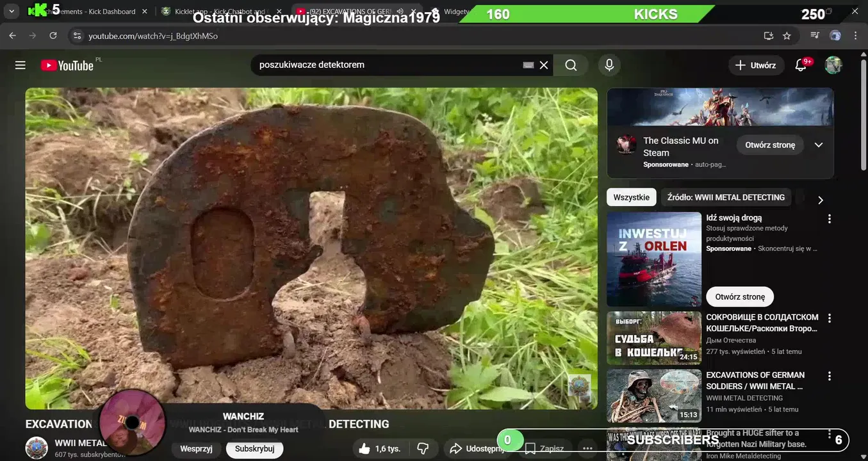This screenshot has height=461, width=868.
Task: Click the Inwestuj z Orlen ad thumbnail
Action: pyautogui.click(x=654, y=259)
